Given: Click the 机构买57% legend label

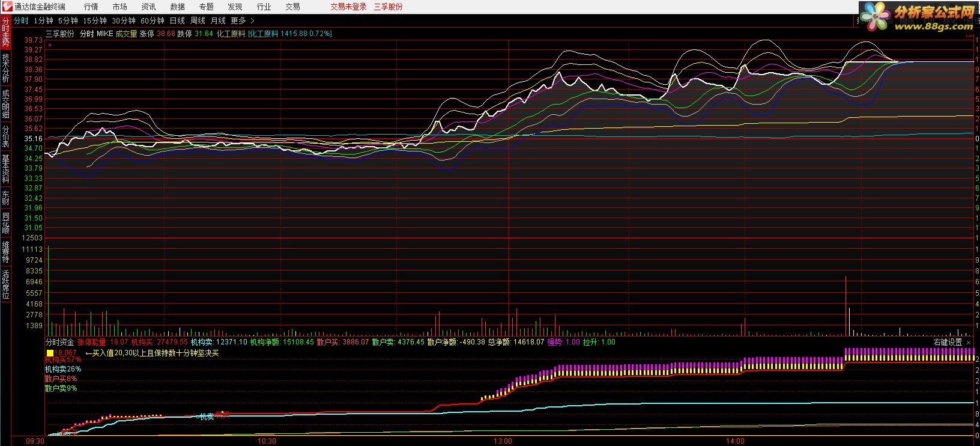Looking at the screenshot, I should [63, 359].
